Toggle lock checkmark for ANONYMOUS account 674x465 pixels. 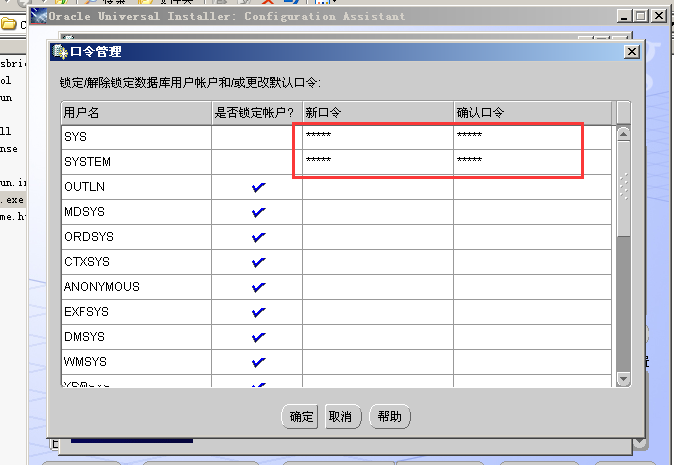pyautogui.click(x=258, y=287)
